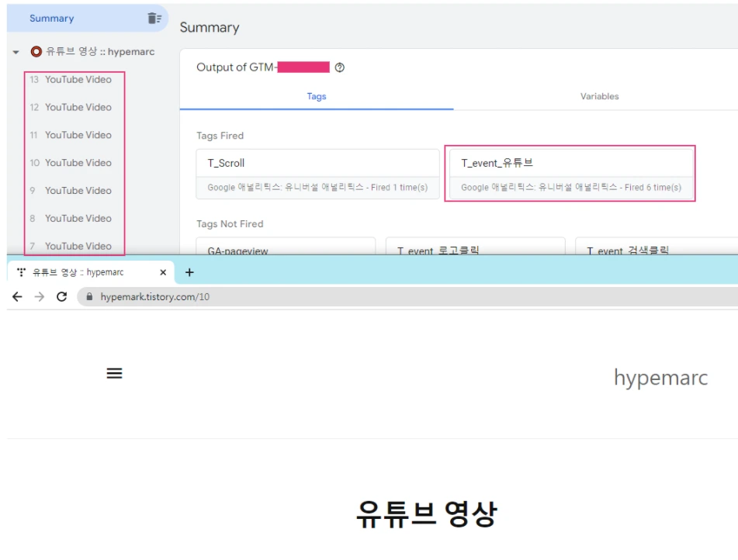Select event 7 YouTube Video
The image size is (738, 560).
pyautogui.click(x=71, y=246)
